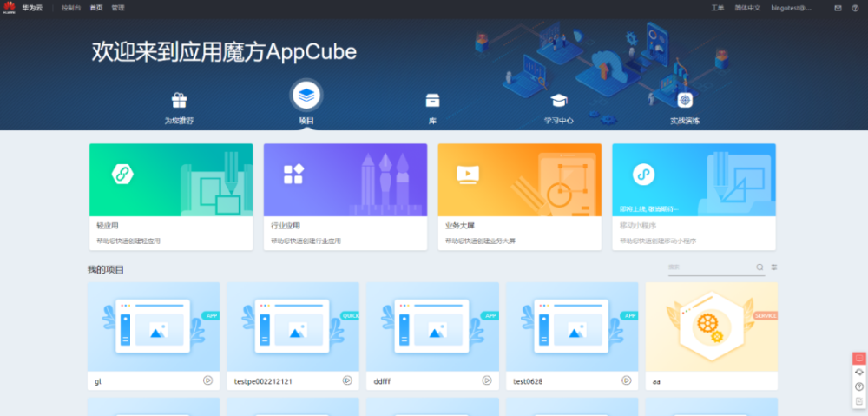
Task: Create a 轻应用 from the green card
Action: pos(171,196)
